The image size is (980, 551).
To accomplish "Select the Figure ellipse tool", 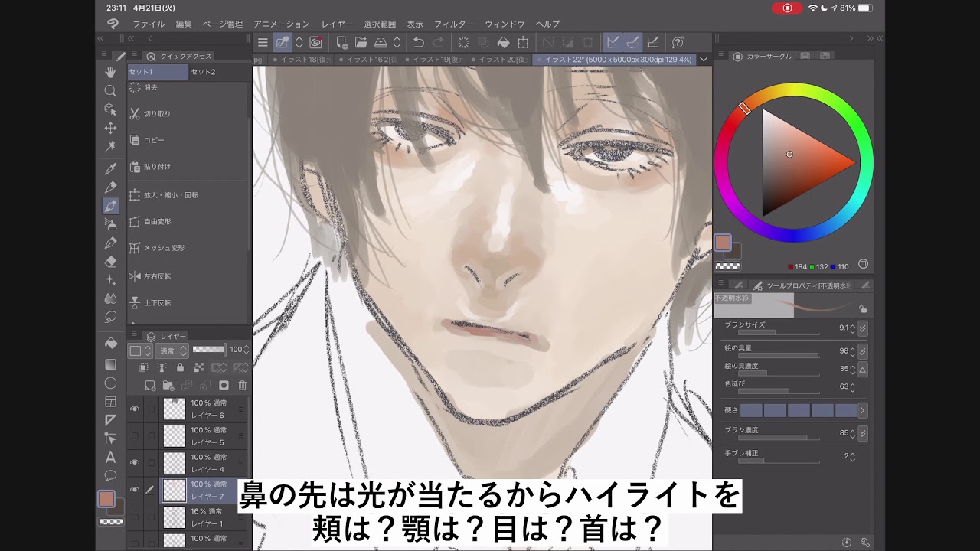I will pos(110,383).
